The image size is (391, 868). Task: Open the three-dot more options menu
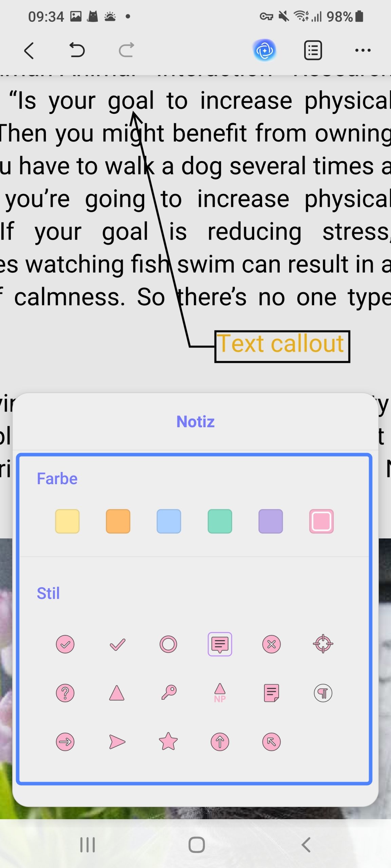pyautogui.click(x=363, y=51)
